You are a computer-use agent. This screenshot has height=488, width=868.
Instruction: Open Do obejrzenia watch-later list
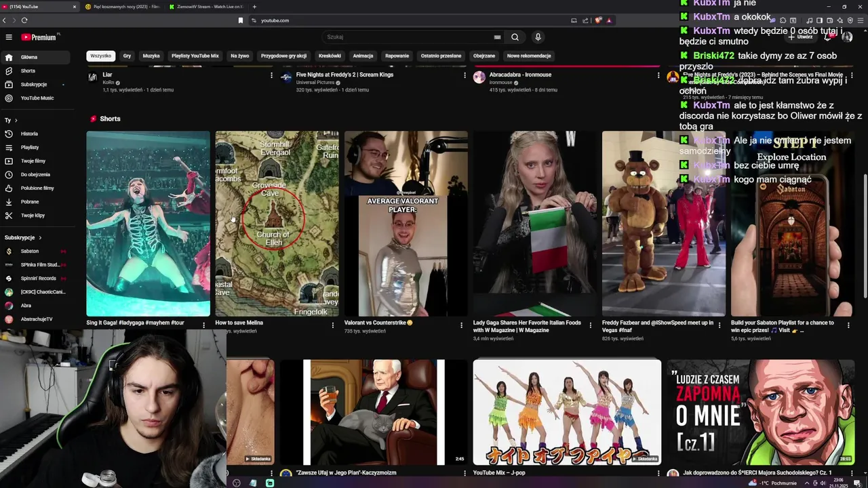[35, 174]
